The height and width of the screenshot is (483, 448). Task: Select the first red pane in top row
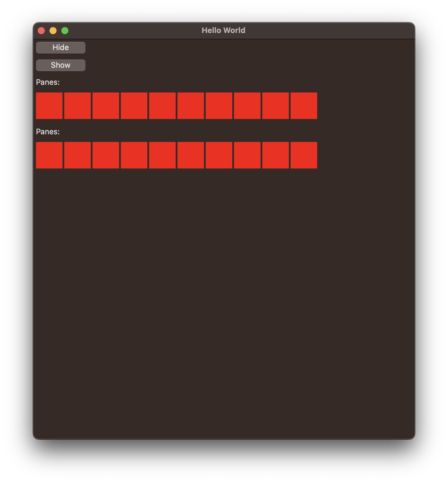(x=49, y=106)
